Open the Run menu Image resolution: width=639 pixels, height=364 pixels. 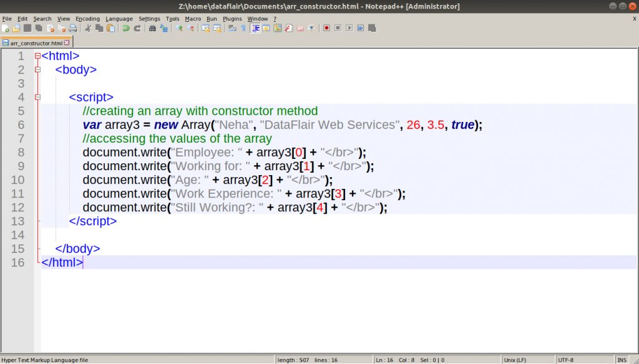point(212,19)
